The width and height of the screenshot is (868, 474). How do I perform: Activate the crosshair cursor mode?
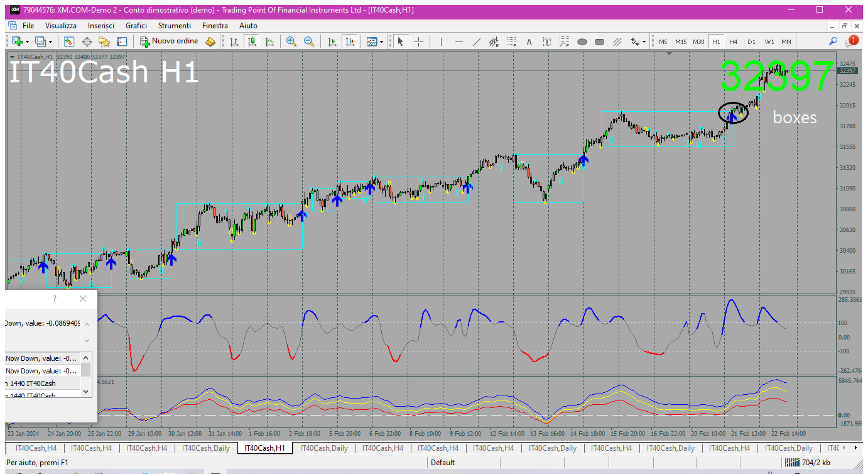(x=418, y=41)
